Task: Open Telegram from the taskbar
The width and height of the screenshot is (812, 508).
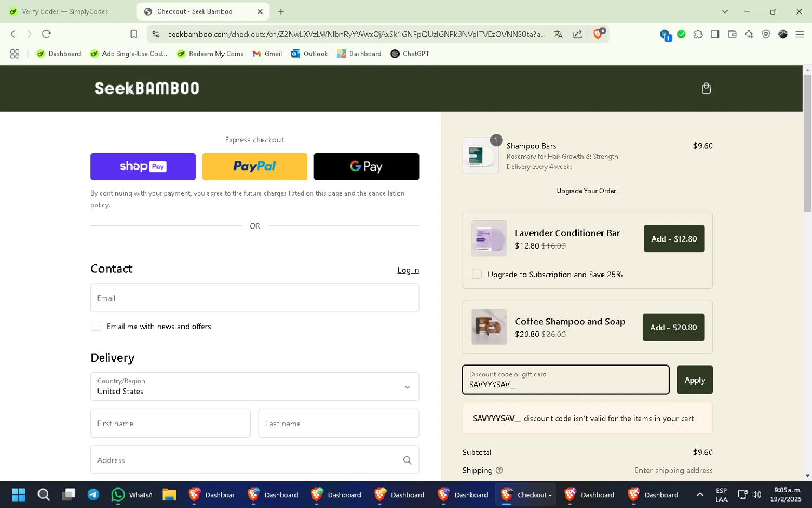Action: (x=93, y=494)
